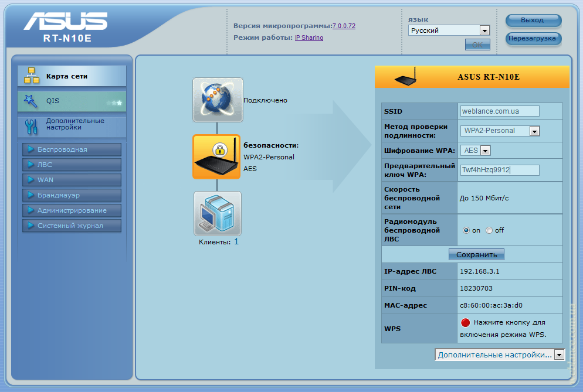This screenshot has height=392, width=583.
Task: Click the Подключено status text
Action: pyautogui.click(x=266, y=100)
